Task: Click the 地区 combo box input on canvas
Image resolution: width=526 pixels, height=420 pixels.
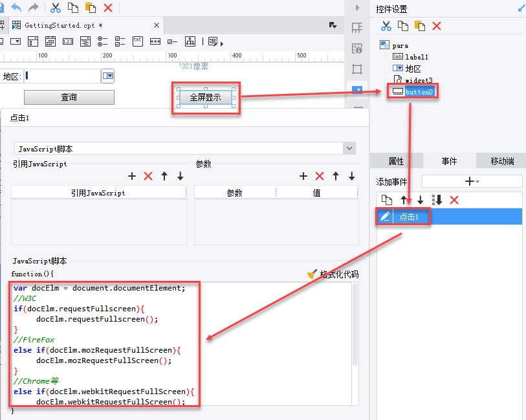Action: click(62, 76)
